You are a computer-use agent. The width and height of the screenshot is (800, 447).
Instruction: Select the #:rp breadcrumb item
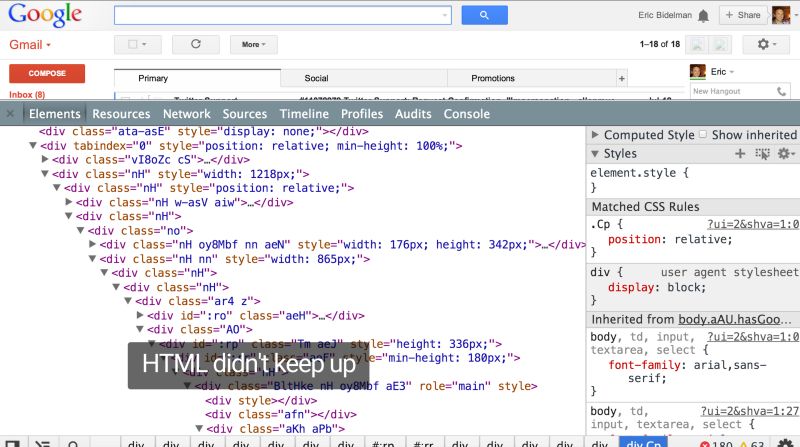(x=383, y=443)
